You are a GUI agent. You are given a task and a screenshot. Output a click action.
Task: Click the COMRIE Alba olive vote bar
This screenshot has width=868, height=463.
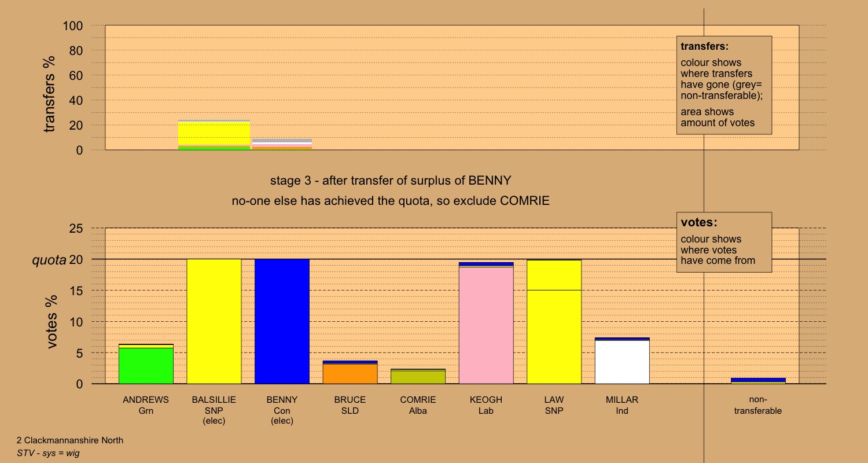pos(418,376)
